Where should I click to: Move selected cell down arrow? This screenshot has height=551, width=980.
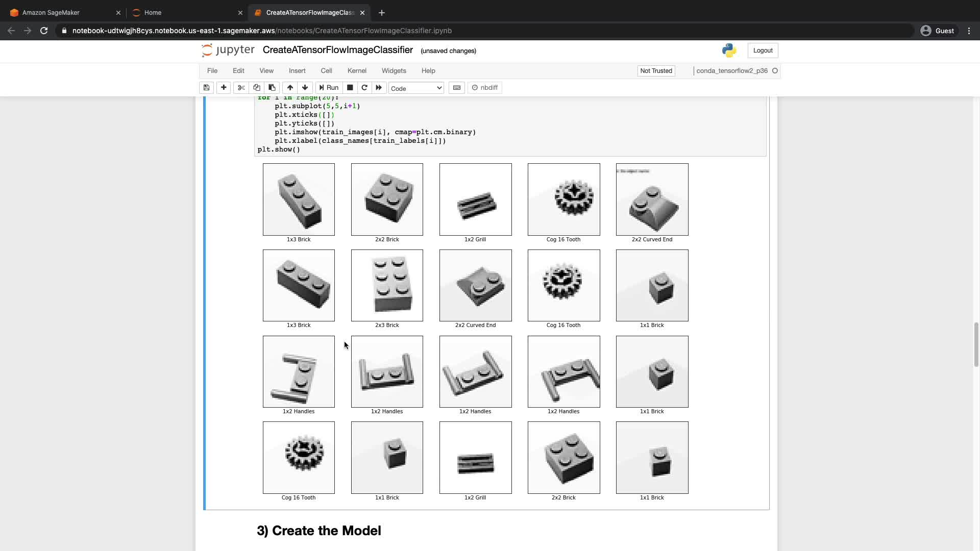coord(305,88)
